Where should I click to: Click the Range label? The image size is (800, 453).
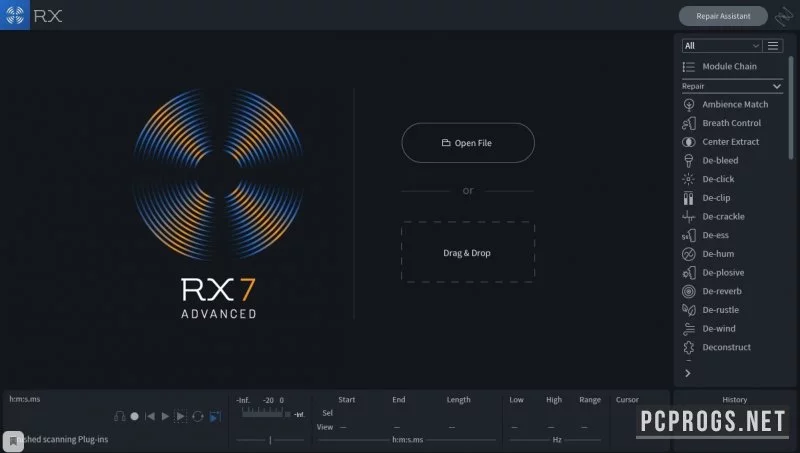point(590,399)
